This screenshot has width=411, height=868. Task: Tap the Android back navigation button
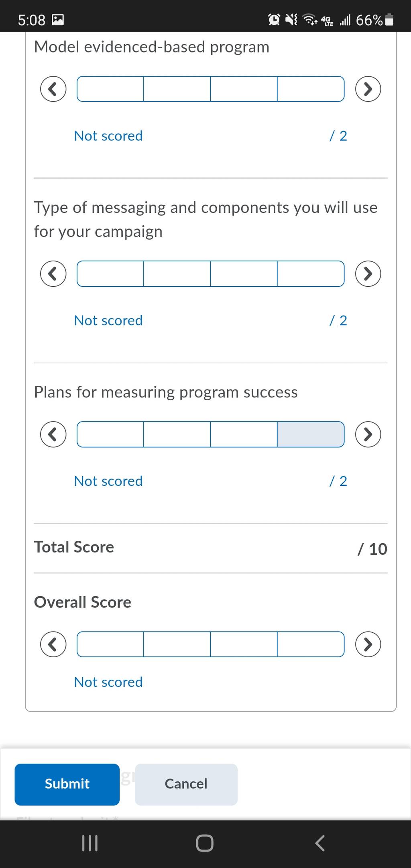[x=320, y=843]
